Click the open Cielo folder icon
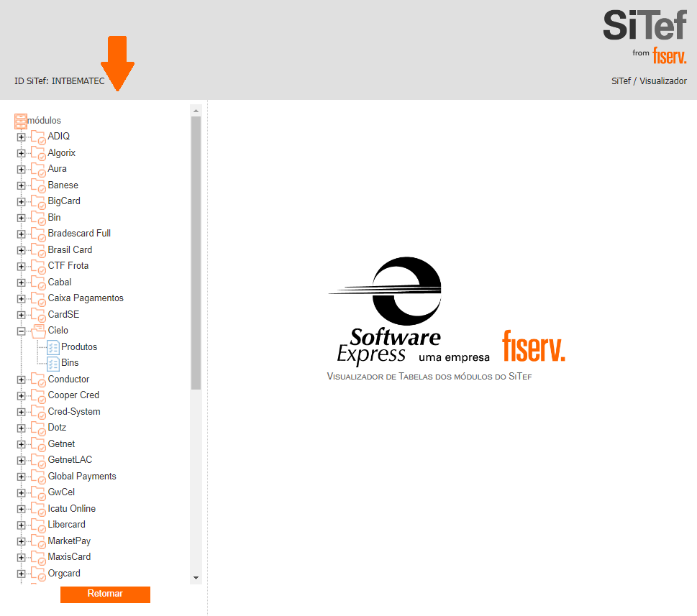This screenshot has width=697, height=616. (x=38, y=331)
